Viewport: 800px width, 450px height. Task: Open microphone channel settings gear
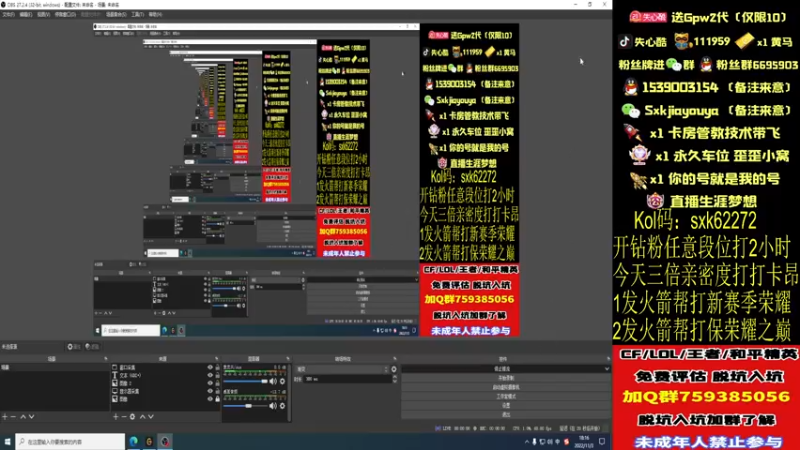tap(283, 381)
